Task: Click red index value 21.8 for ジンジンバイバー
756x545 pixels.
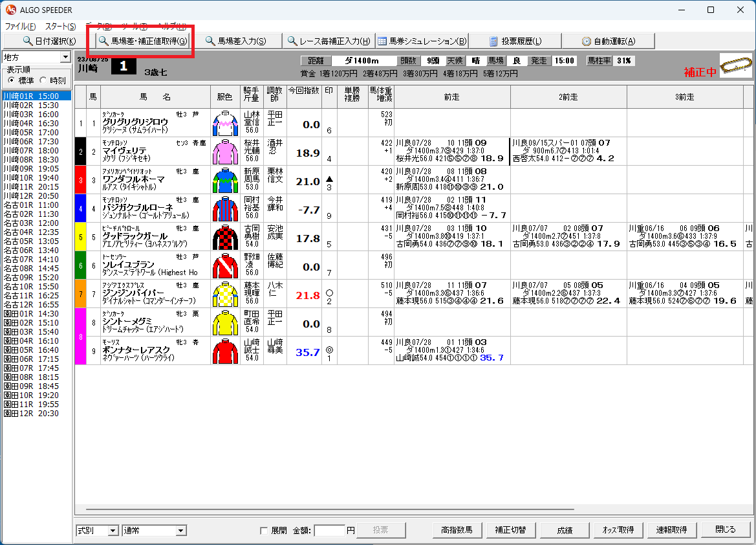Action: pos(308,295)
